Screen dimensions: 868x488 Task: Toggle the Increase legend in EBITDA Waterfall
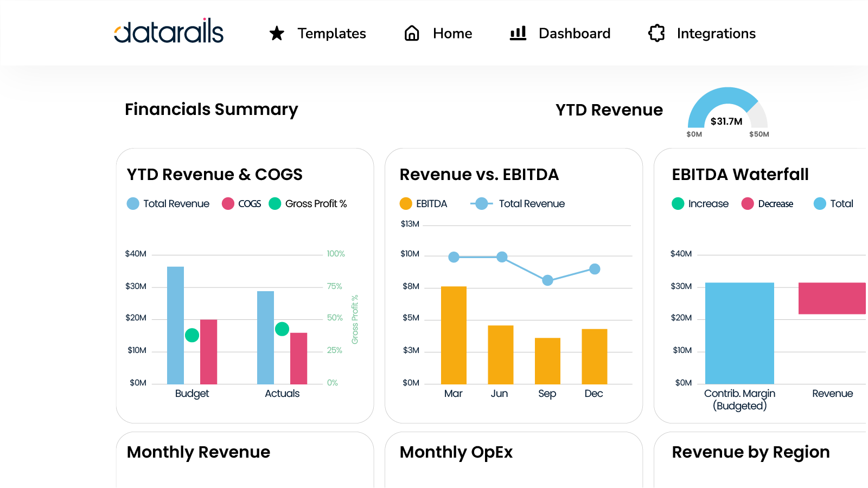point(700,204)
